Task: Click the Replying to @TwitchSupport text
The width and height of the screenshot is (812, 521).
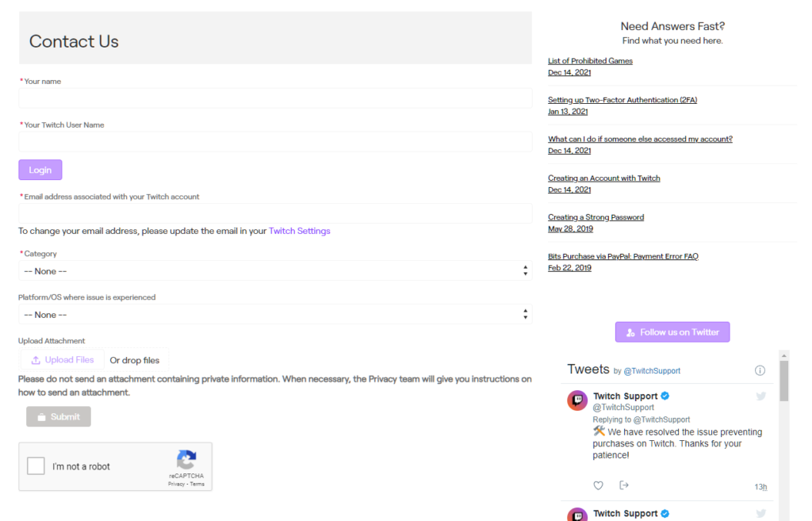Action: click(641, 419)
